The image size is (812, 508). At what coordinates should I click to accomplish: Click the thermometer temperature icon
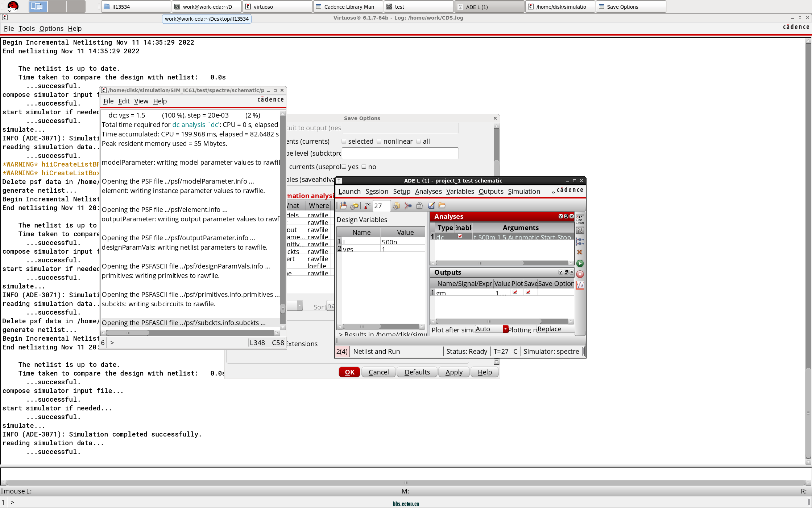[367, 206]
